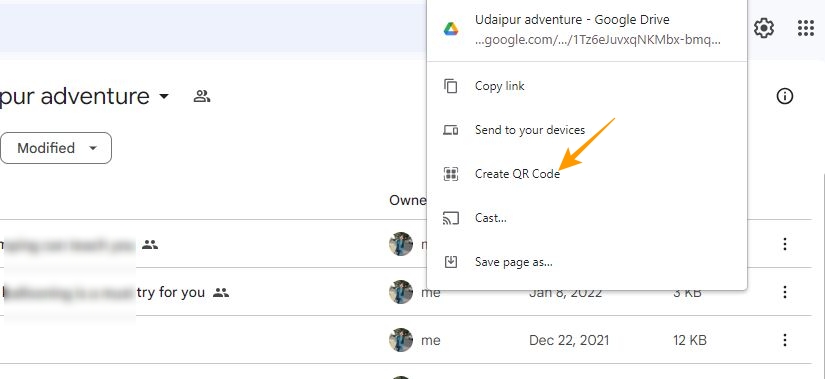Click the Udaipur adventure - Google Drive page title

click(572, 20)
